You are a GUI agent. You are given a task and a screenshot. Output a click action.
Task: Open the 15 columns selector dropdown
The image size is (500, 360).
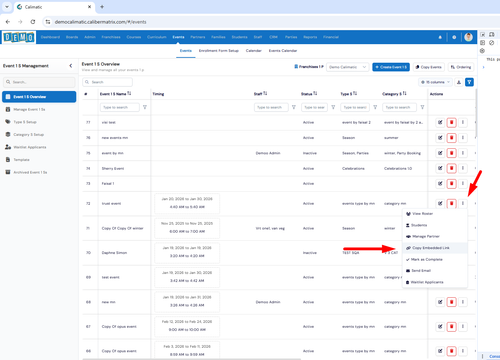click(435, 82)
